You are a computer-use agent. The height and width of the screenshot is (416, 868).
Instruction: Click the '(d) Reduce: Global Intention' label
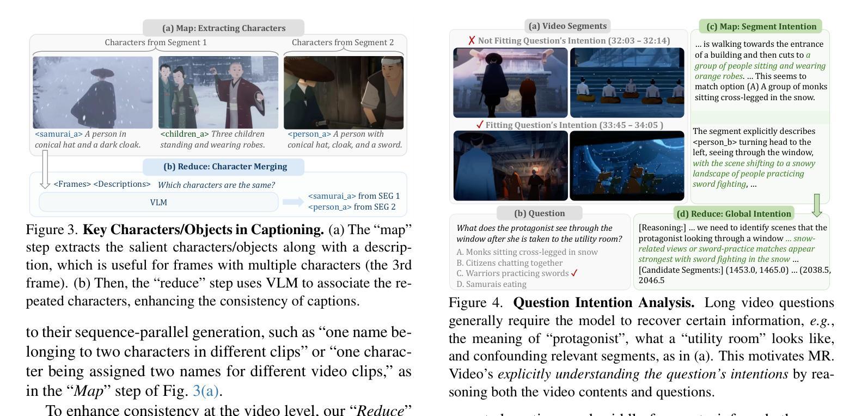(733, 213)
